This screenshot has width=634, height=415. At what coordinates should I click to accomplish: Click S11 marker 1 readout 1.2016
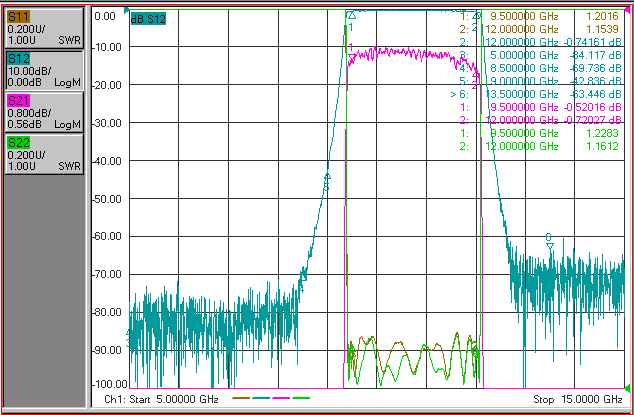pyautogui.click(x=604, y=16)
